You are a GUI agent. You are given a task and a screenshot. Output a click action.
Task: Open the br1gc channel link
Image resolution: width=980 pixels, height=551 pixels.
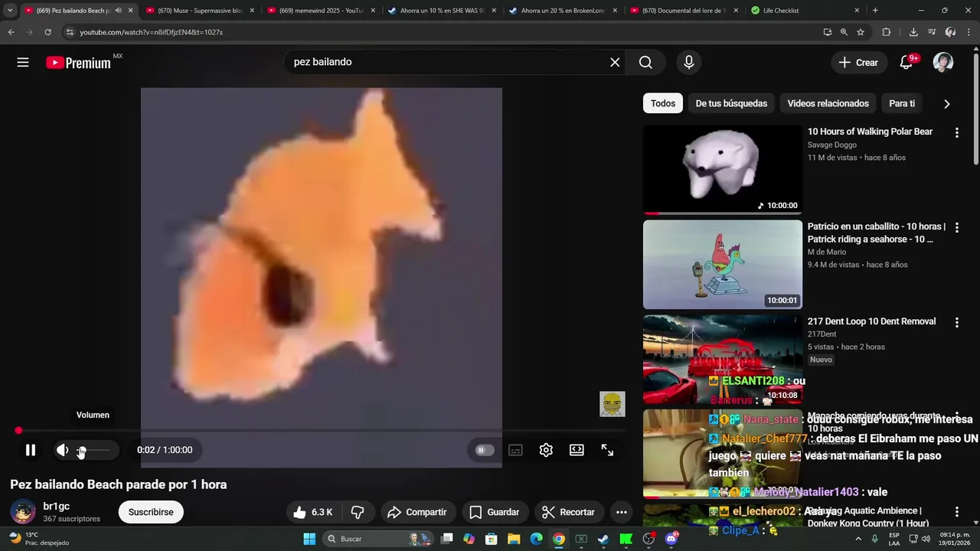pyautogui.click(x=57, y=506)
